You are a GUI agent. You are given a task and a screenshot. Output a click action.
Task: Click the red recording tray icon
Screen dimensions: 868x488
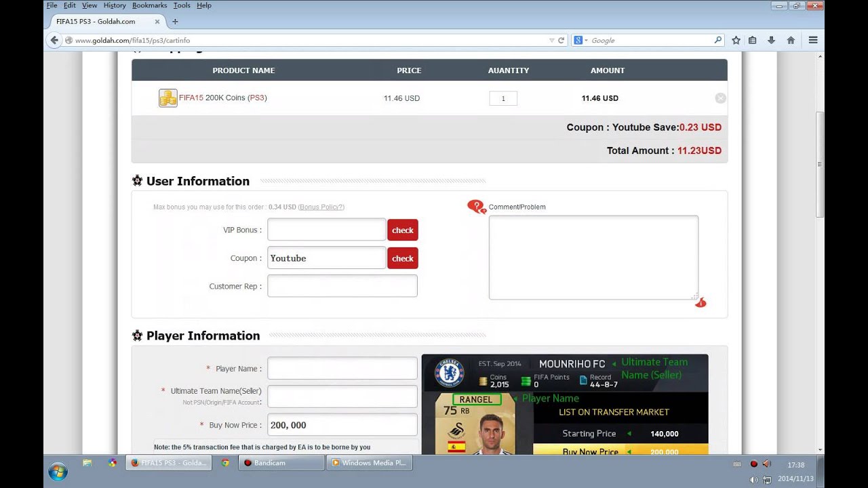coord(753,464)
